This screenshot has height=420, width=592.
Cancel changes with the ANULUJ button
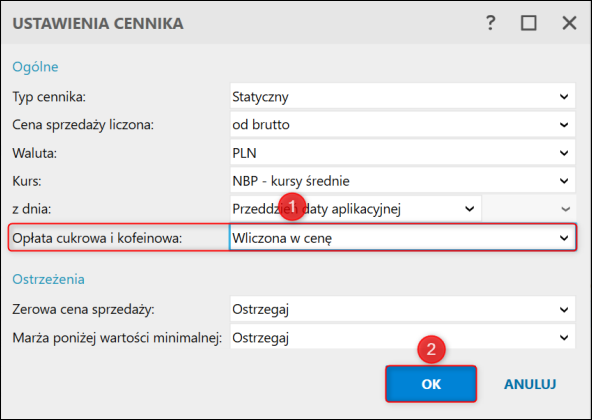click(530, 384)
